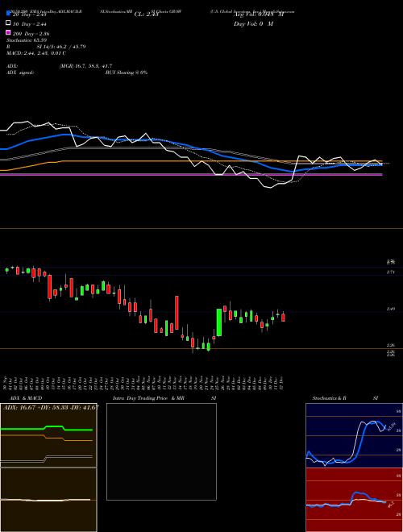Click the 2.71 price axis label
The height and width of the screenshot is (532, 403).
click(x=391, y=272)
